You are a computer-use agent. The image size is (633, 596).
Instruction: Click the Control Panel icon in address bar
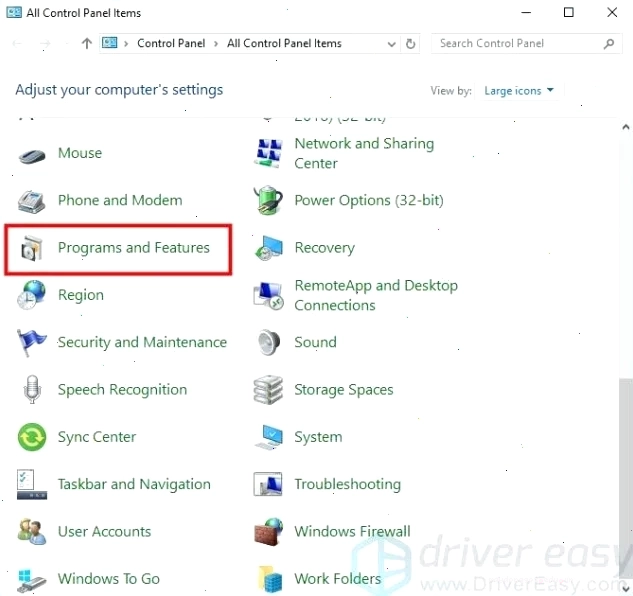(109, 42)
